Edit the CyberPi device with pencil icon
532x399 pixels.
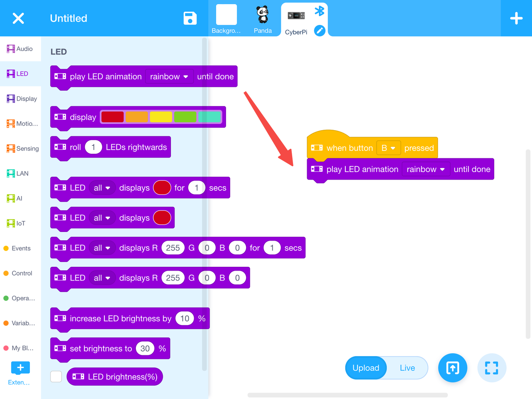coord(320,30)
